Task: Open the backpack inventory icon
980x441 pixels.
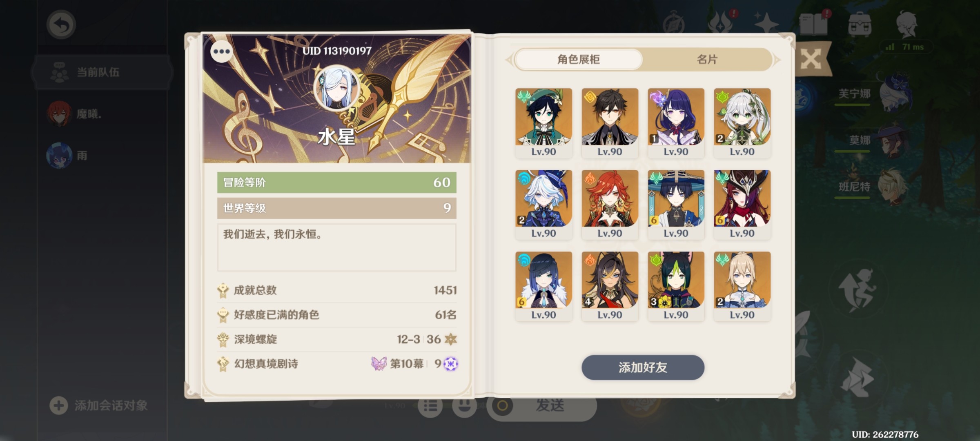Action: pos(860,24)
